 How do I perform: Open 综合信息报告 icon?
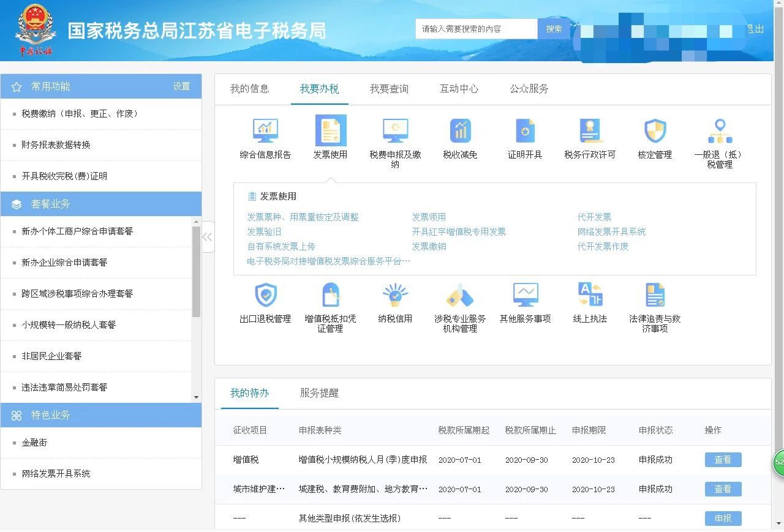click(x=265, y=130)
